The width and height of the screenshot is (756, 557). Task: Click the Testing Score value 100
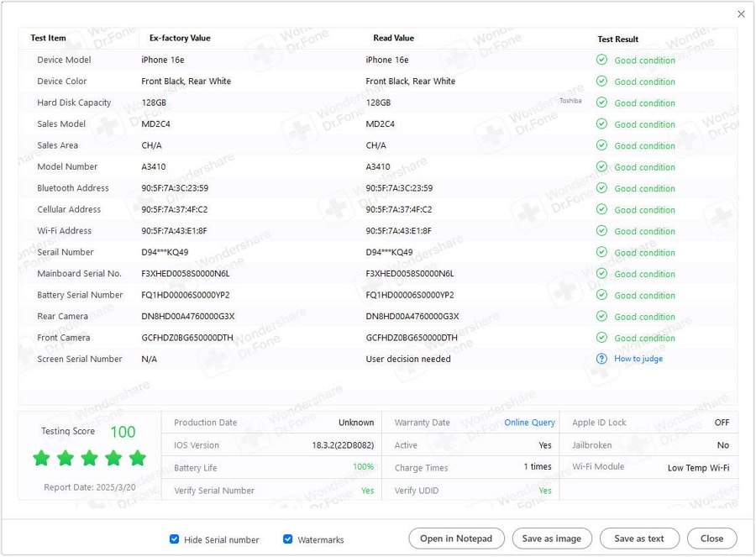[x=123, y=432]
